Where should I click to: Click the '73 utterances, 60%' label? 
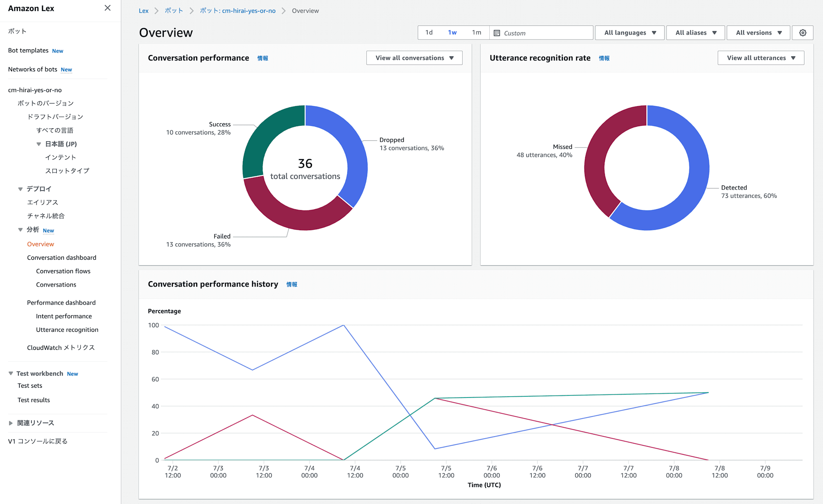749,196
